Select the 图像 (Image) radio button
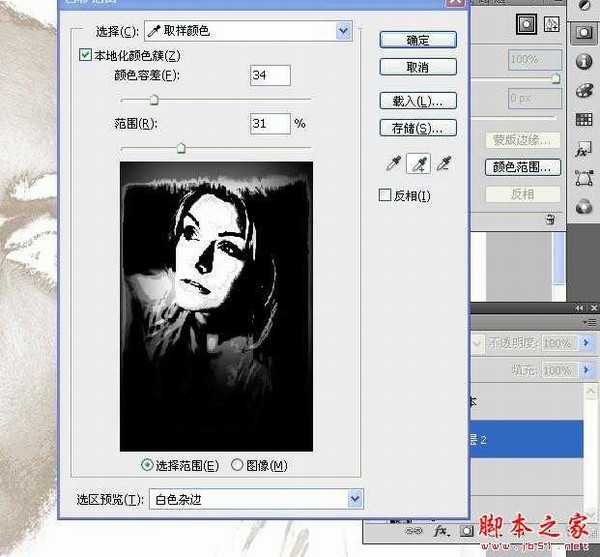Image resolution: width=600 pixels, height=557 pixels. coord(237,465)
